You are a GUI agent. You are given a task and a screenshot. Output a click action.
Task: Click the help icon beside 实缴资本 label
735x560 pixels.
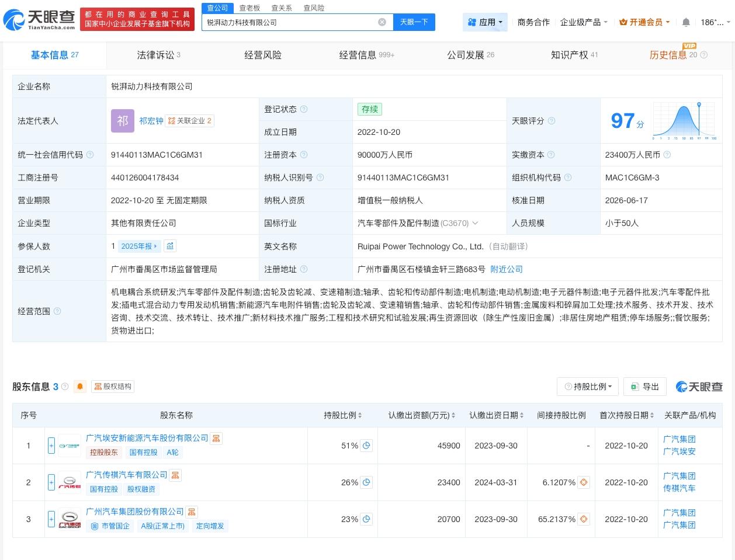(551, 155)
